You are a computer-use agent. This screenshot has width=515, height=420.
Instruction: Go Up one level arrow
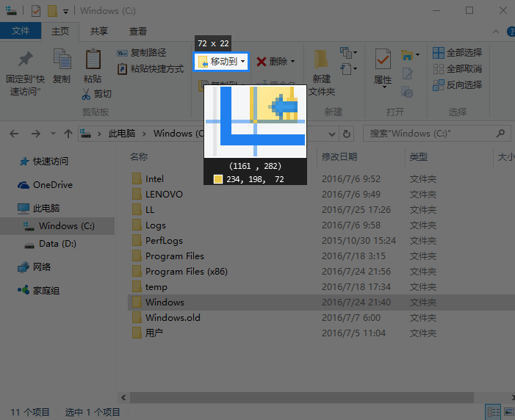pos(68,134)
